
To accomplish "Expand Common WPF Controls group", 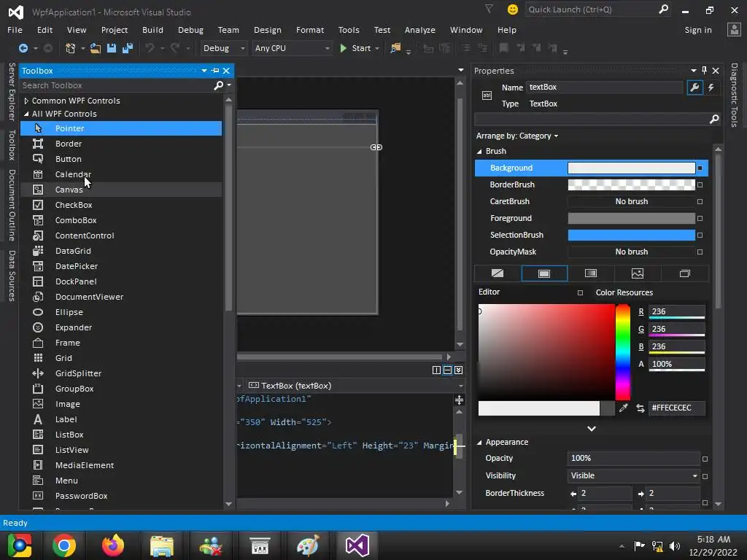I will [x=26, y=101].
